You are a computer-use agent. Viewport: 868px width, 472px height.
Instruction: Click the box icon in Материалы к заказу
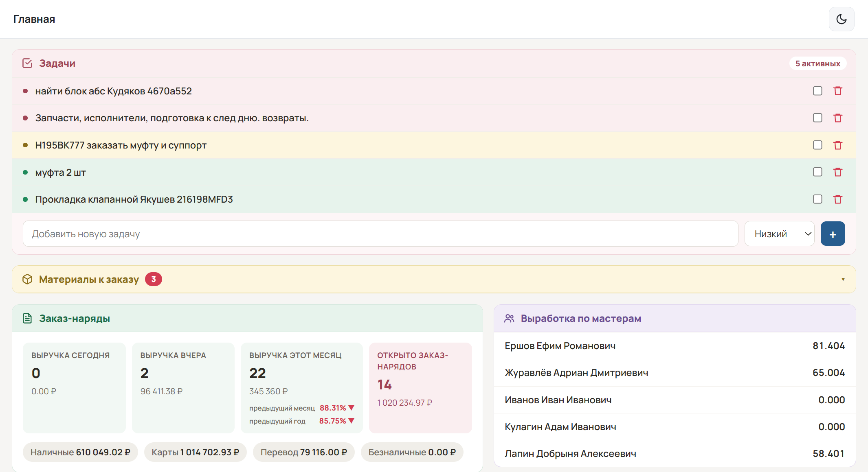pyautogui.click(x=27, y=279)
